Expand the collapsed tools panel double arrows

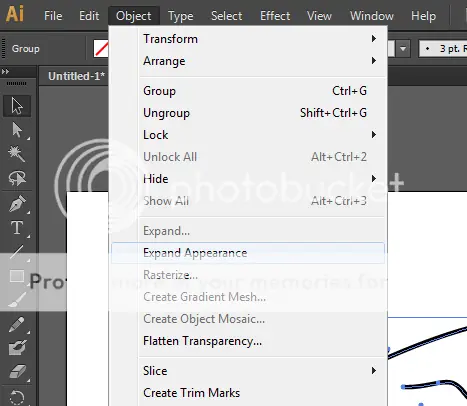[x=6, y=72]
